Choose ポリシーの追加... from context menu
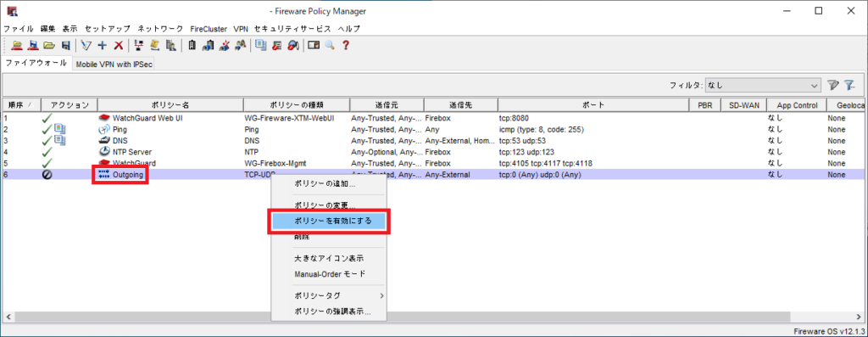The image size is (868, 337). pos(325,183)
